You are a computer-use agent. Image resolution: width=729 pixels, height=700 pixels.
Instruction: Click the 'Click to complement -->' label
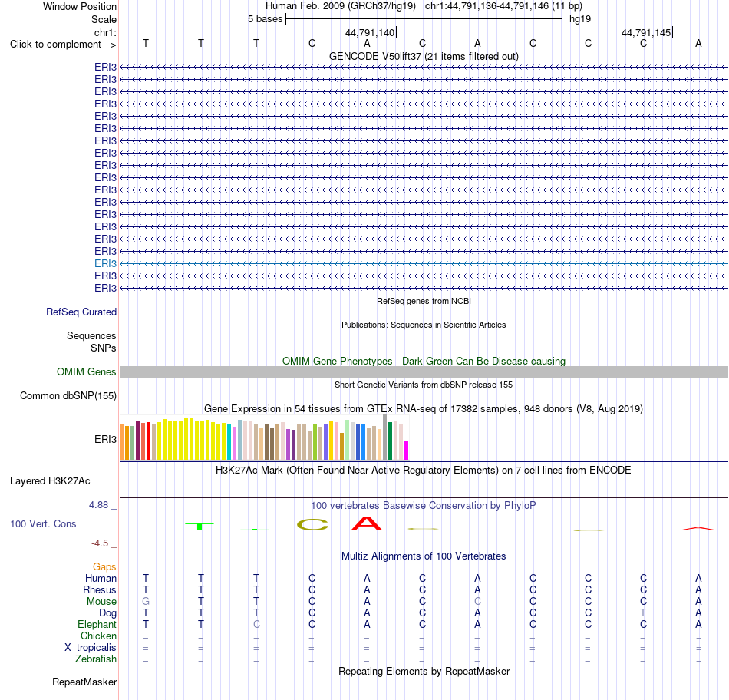[x=63, y=45]
